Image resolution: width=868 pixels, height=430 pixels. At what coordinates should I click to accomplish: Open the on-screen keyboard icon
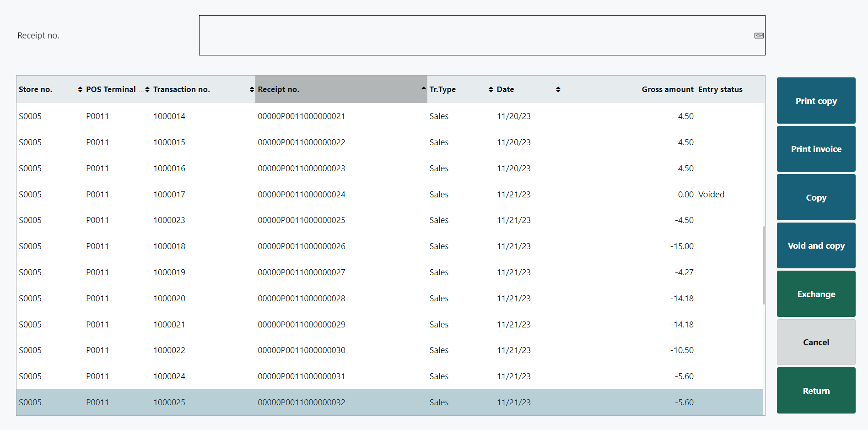coord(759,36)
